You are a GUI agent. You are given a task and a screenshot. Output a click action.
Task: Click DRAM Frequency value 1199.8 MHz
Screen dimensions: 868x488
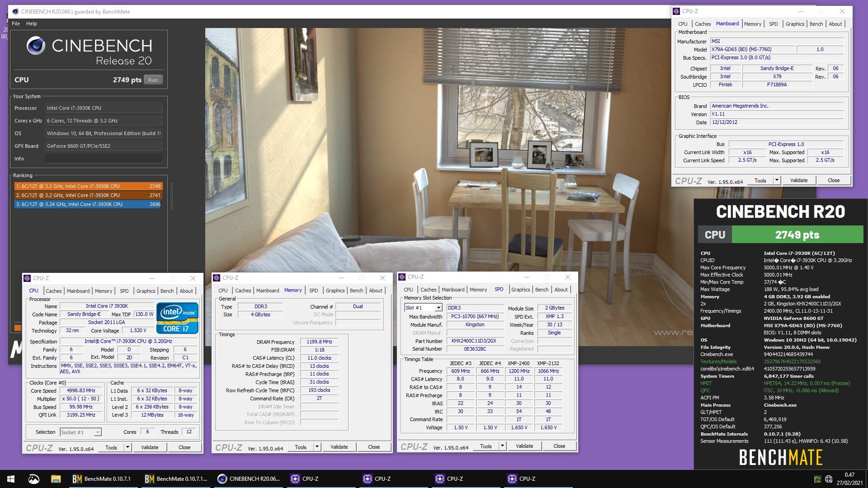click(319, 342)
